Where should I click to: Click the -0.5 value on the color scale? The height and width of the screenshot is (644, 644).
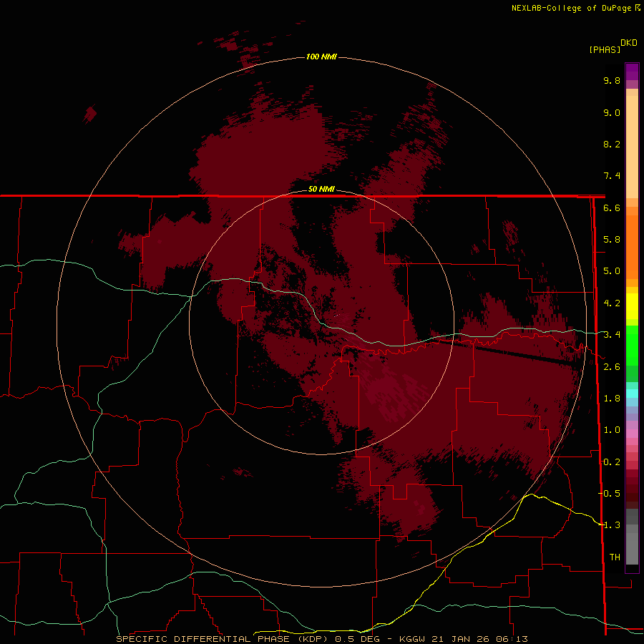pyautogui.click(x=609, y=493)
